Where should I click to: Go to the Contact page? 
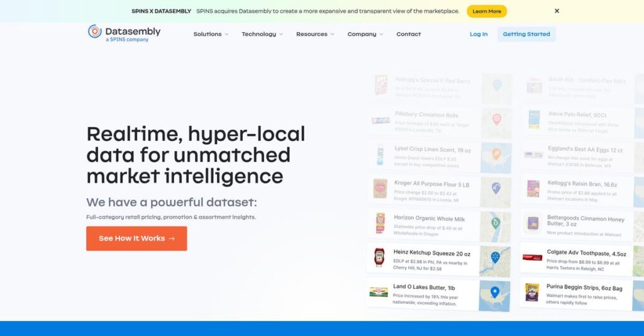tap(408, 34)
